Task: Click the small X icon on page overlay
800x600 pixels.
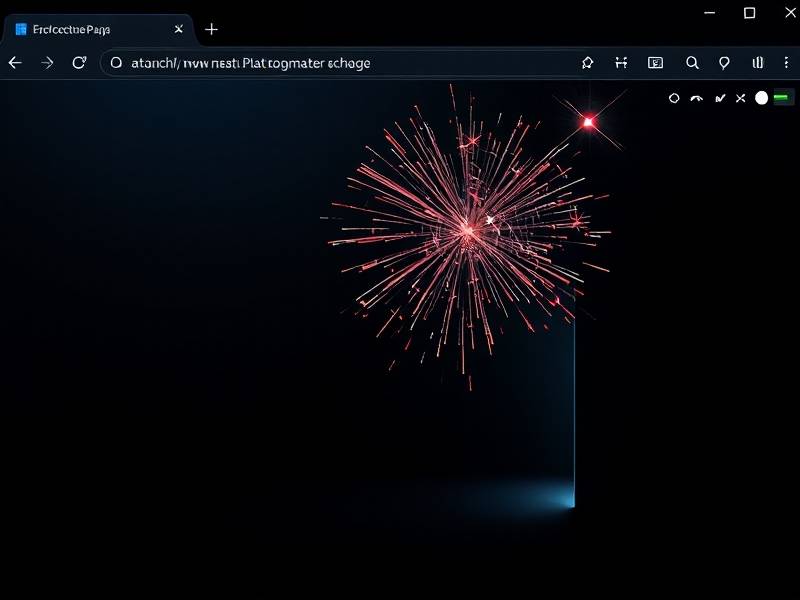Action: click(x=740, y=98)
